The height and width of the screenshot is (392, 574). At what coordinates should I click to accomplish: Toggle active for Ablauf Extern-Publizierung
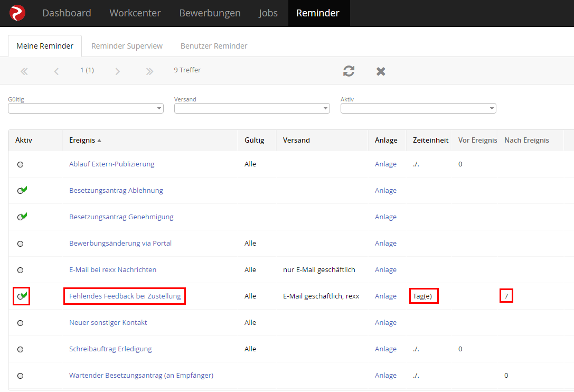pos(21,164)
